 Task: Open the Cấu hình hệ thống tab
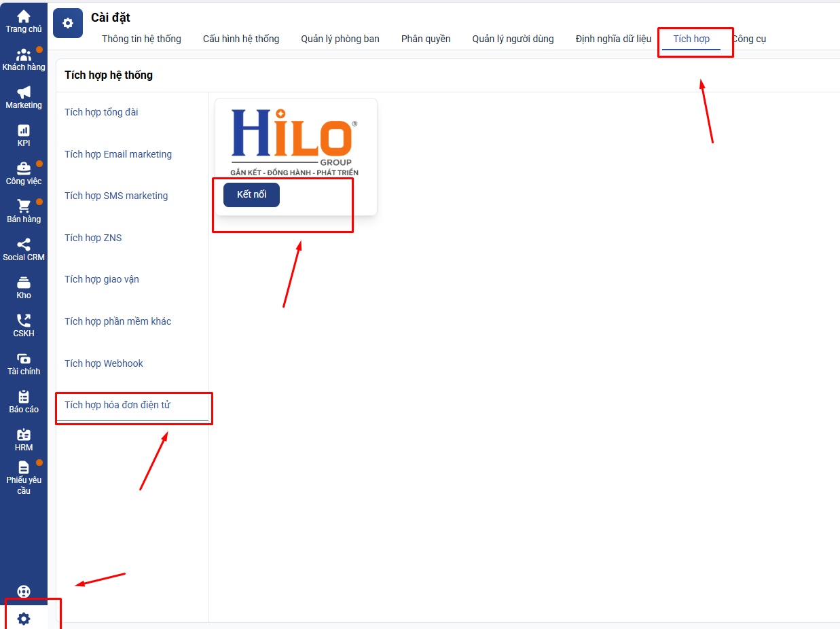click(x=241, y=39)
